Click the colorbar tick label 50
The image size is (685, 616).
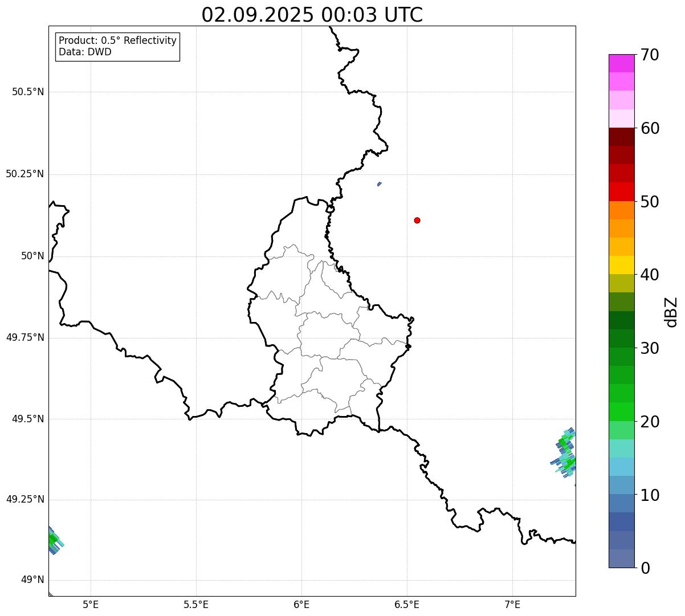pyautogui.click(x=650, y=202)
